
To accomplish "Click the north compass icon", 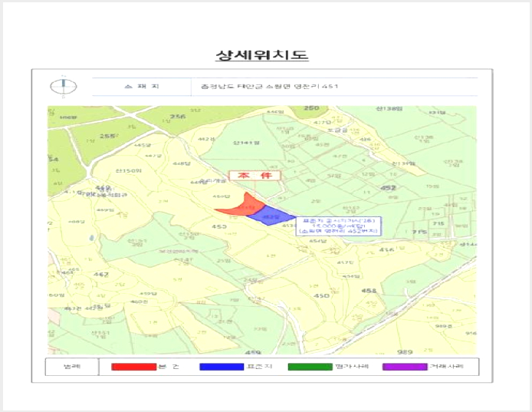I will pyautogui.click(x=64, y=86).
